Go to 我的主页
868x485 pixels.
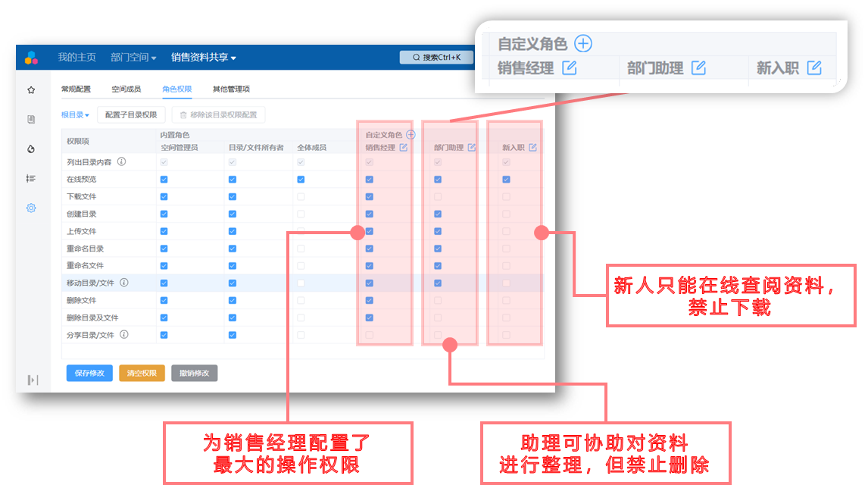77,57
